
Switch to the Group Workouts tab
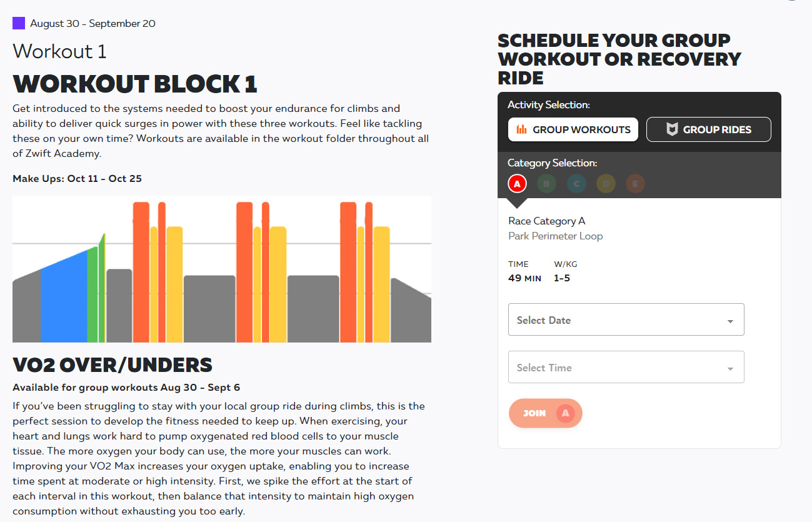click(x=573, y=129)
